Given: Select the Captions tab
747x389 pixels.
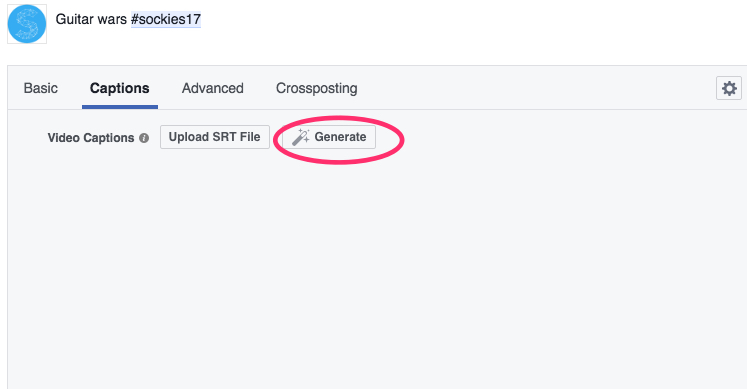Looking at the screenshot, I should coord(120,88).
